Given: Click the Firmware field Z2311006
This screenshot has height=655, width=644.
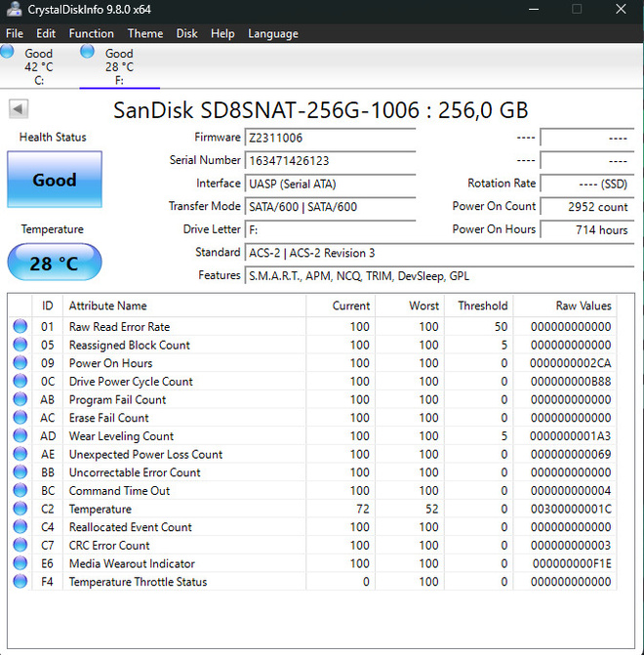Looking at the screenshot, I should pyautogui.click(x=330, y=138).
